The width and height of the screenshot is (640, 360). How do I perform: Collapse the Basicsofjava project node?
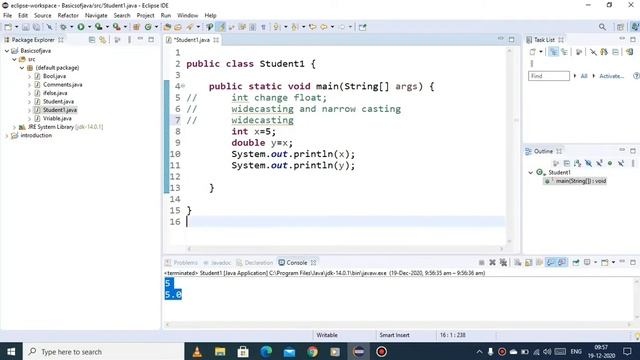tap(7, 51)
